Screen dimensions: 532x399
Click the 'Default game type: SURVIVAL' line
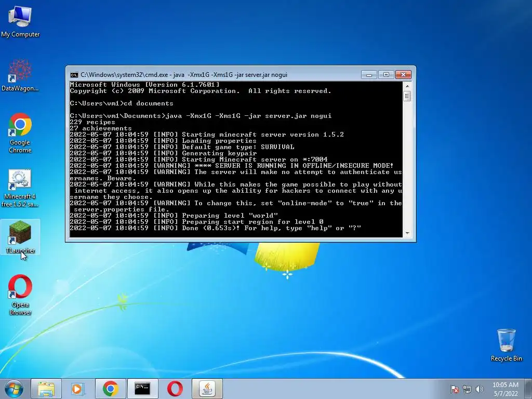182,147
